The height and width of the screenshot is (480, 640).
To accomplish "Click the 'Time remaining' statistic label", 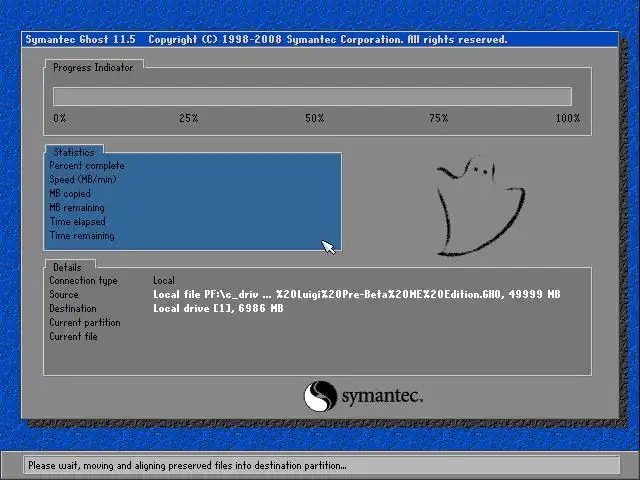I will [82, 236].
